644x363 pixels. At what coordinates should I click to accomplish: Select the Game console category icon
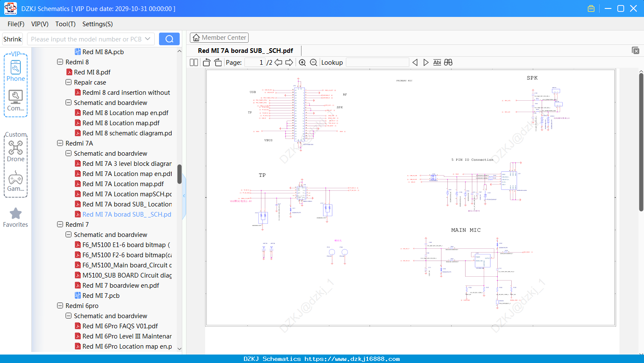coord(16,181)
